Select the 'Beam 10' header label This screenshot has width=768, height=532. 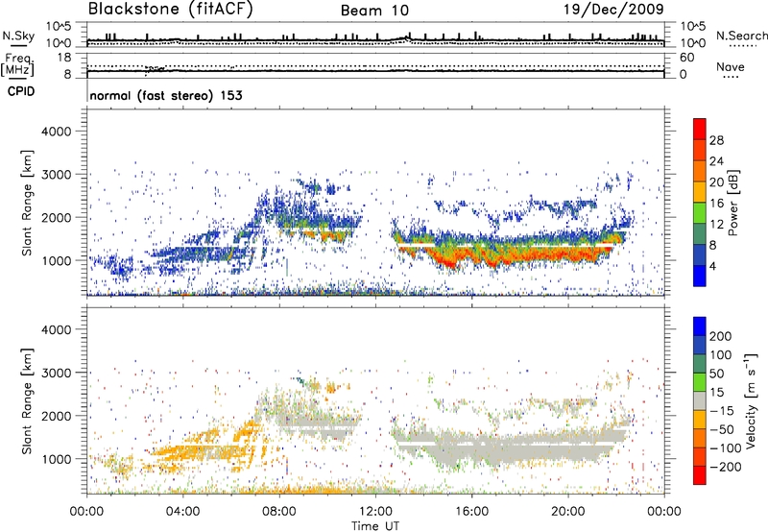point(374,11)
